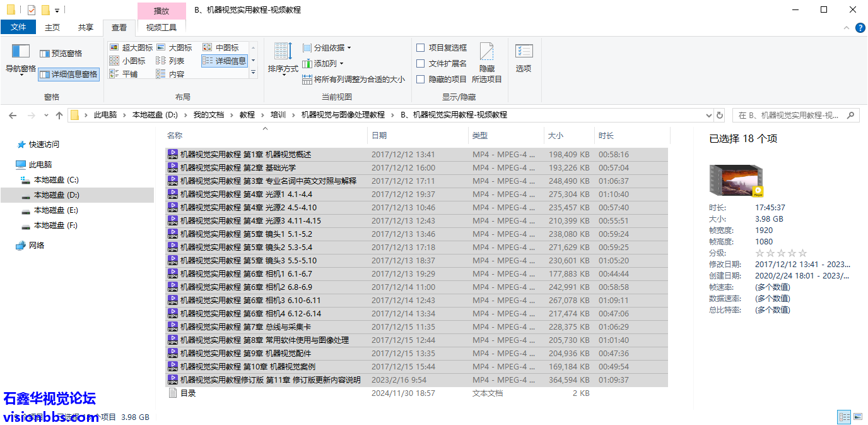Open the Options (选项) icon
868x425 pixels.
[524, 53]
